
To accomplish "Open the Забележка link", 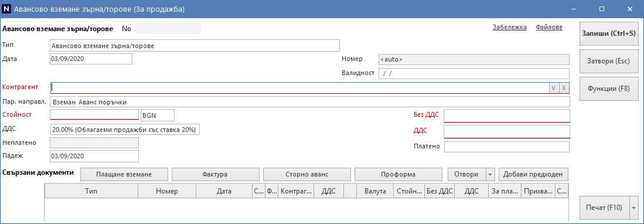I will pyautogui.click(x=509, y=27).
